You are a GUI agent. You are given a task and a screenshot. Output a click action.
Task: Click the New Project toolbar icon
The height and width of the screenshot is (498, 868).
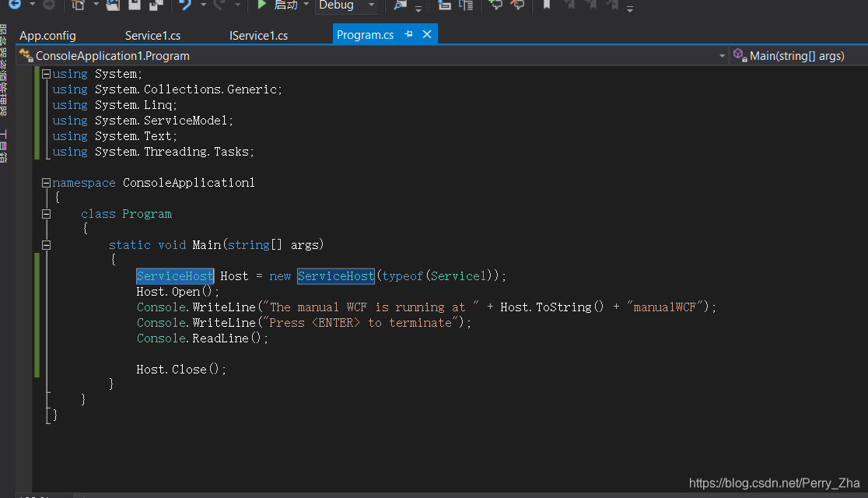[78, 5]
